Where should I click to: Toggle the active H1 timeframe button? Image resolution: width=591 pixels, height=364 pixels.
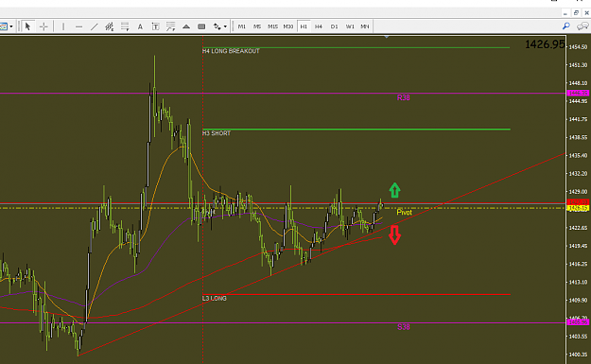(304, 26)
